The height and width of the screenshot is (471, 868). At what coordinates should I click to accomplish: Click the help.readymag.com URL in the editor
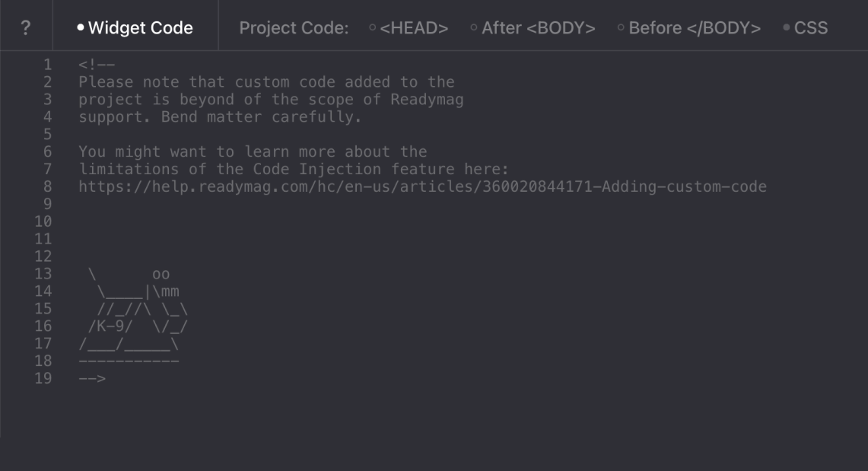coord(422,187)
